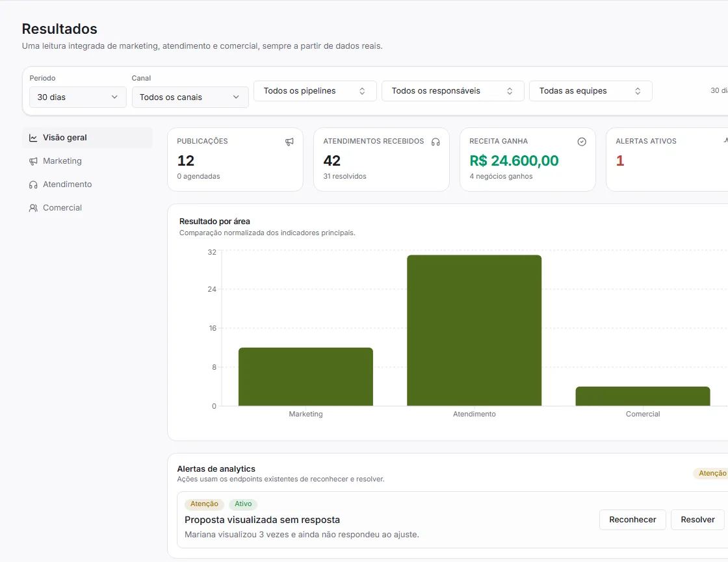Click the Publicações card value 12
Image resolution: width=728 pixels, height=562 pixels.
186,160
